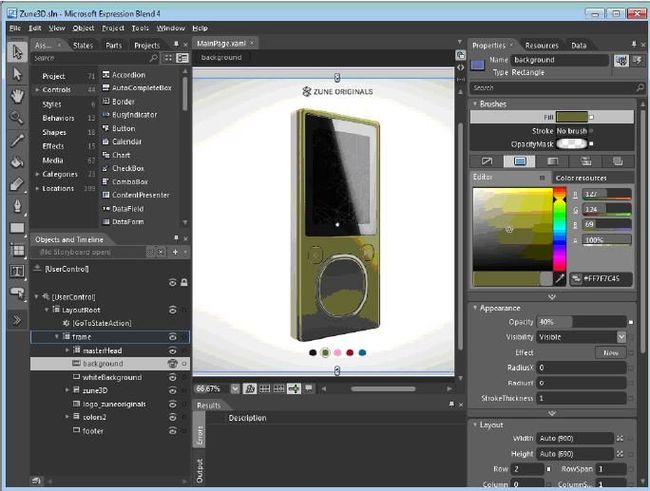This screenshot has height=491, width=650.
Task: Click the Name field containing background
Action: [559, 60]
